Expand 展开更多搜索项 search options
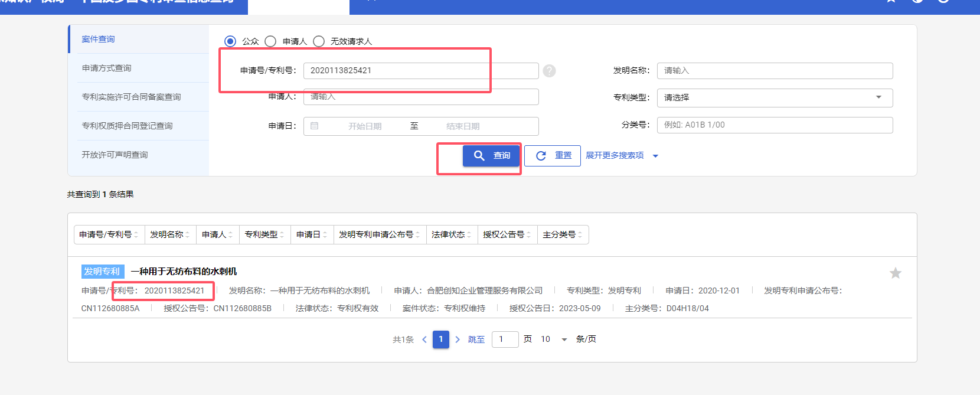 pos(621,156)
